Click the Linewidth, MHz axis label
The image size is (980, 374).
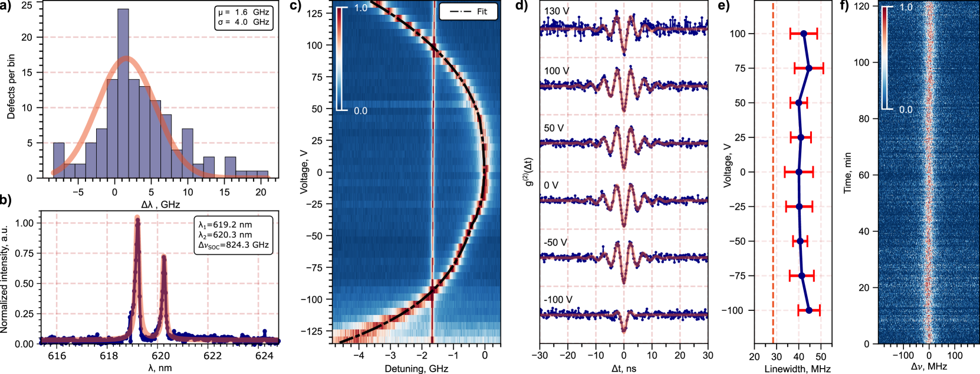point(797,369)
